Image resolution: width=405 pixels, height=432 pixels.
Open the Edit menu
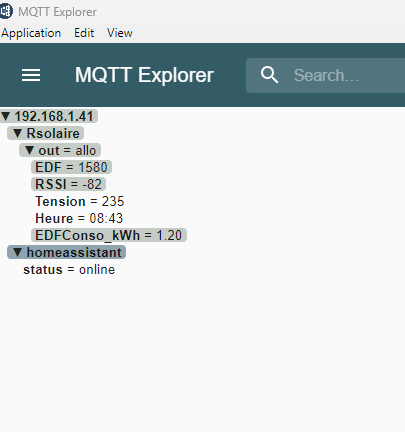[x=84, y=33]
